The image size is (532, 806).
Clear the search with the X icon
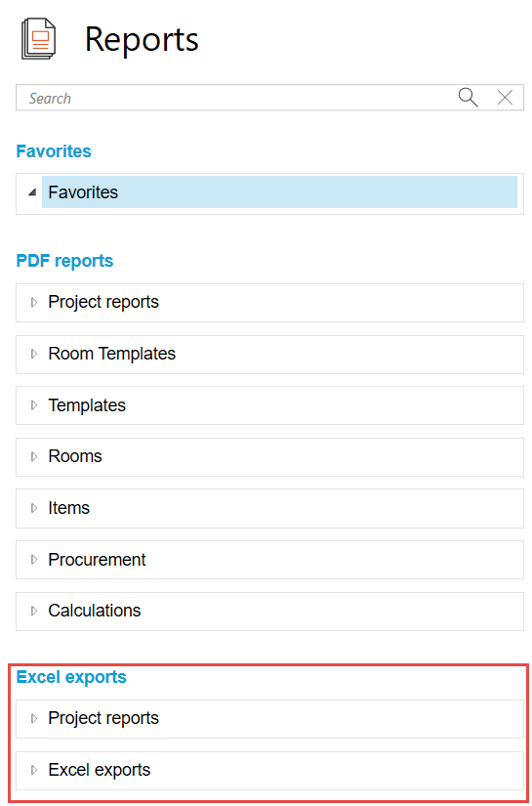pos(505,97)
